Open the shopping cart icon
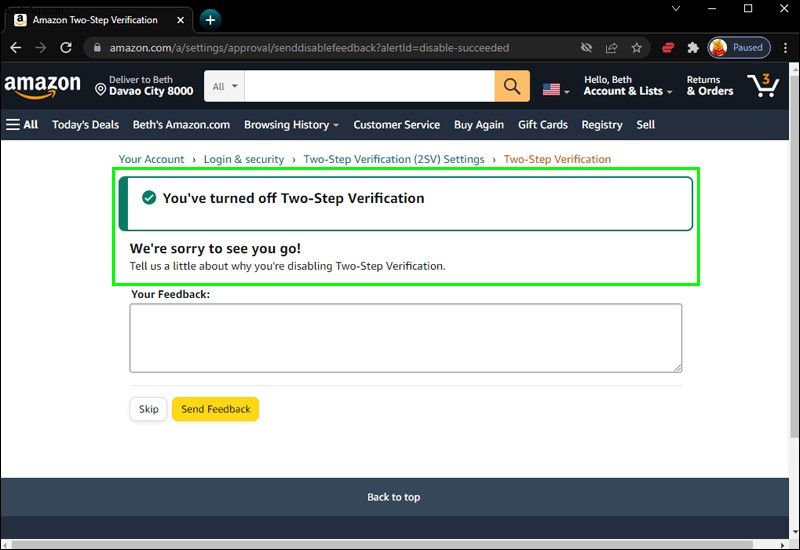 coord(763,85)
